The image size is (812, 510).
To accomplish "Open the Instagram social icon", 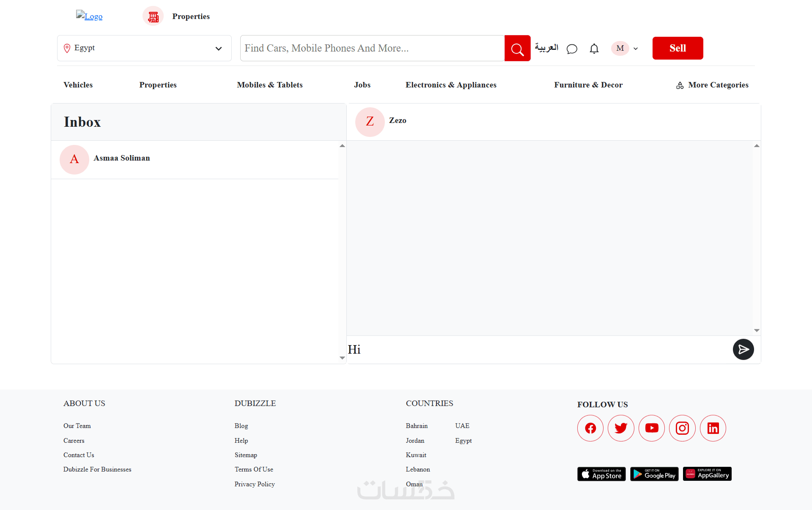I will point(682,428).
